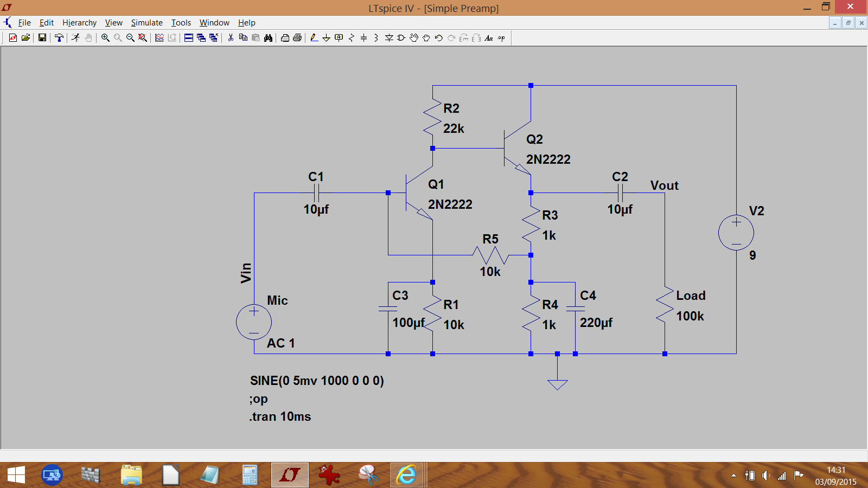The width and height of the screenshot is (868, 488).
Task: Click the taskbar clock showing 14:31
Action: (836, 470)
